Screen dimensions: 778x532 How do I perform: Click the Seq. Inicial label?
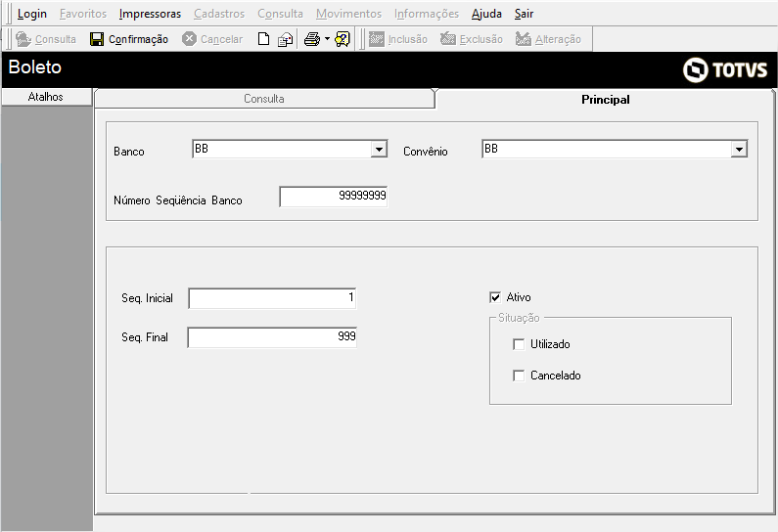point(148,298)
